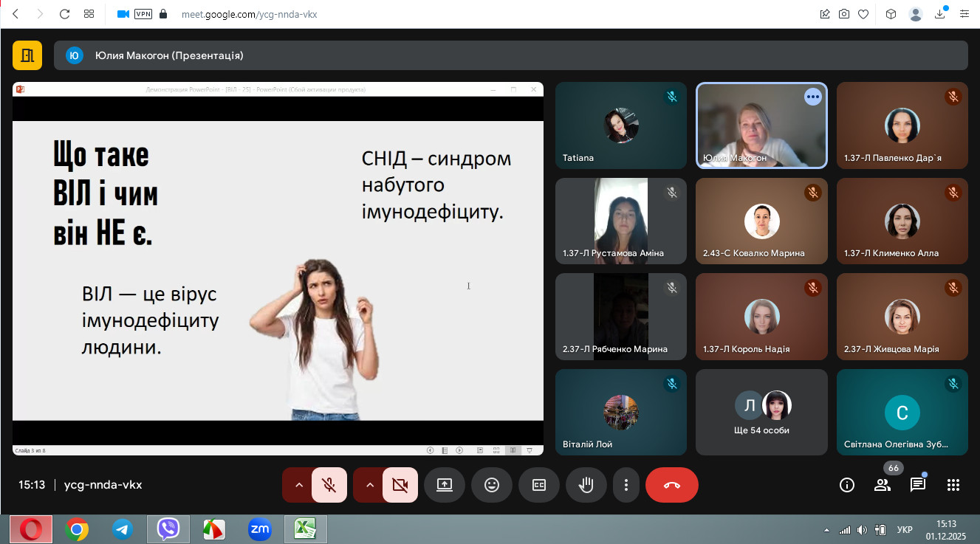Select Рустамова Аміна's video tile

(x=620, y=221)
